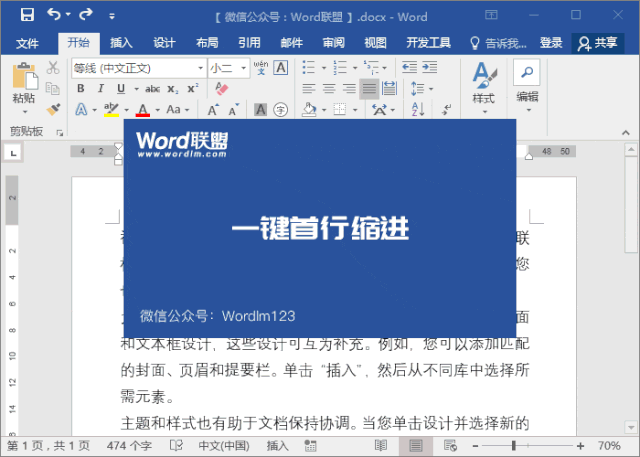Save the document with the floppy disk icon
Image resolution: width=640 pixels, height=457 pixels.
pos(27,15)
